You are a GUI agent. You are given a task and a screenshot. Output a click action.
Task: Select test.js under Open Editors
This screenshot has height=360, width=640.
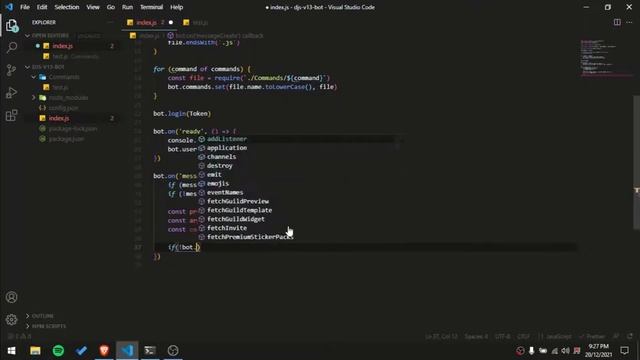pyautogui.click(x=70, y=56)
